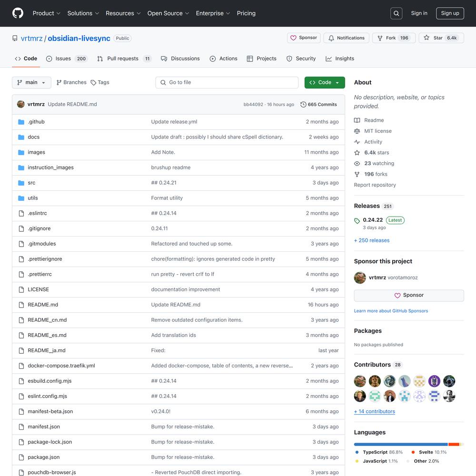Click the heart Sponsor button at top

point(304,38)
